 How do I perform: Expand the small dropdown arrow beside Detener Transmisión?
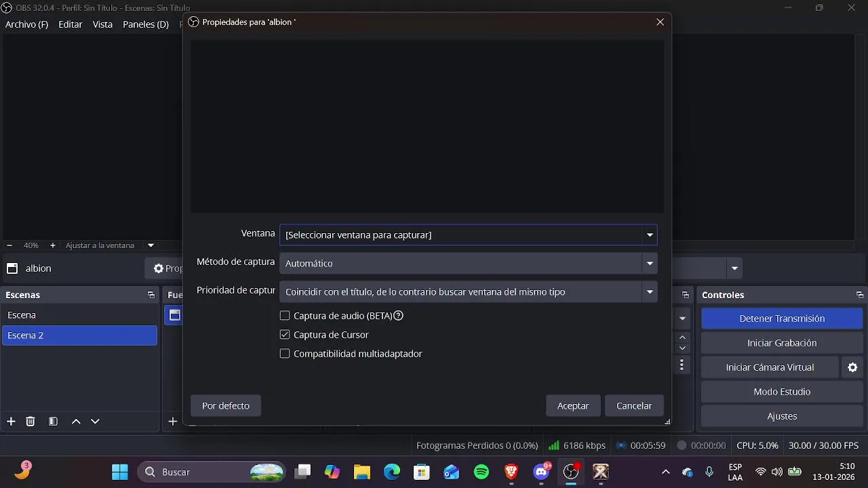683,319
